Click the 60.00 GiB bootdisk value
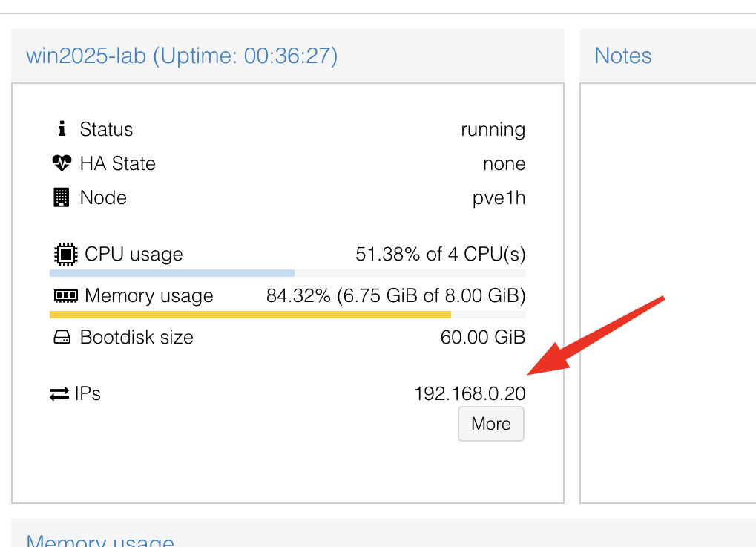Viewport: 756px width, 547px height. (x=482, y=338)
